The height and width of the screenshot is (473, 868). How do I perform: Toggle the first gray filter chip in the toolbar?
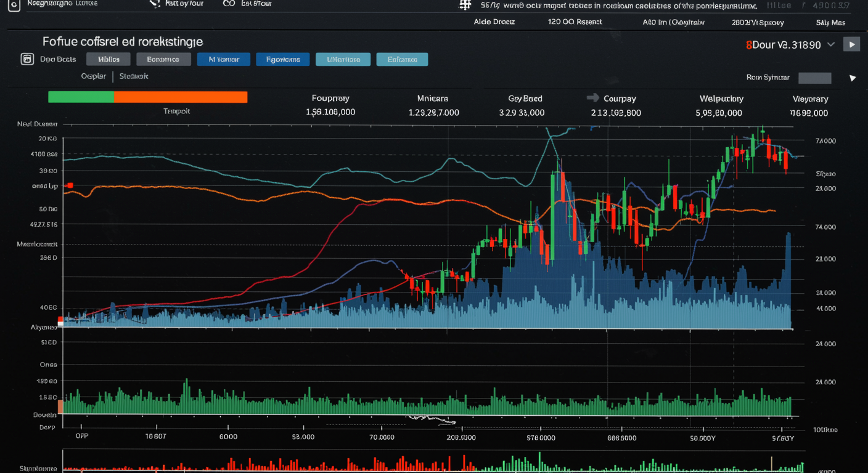108,59
